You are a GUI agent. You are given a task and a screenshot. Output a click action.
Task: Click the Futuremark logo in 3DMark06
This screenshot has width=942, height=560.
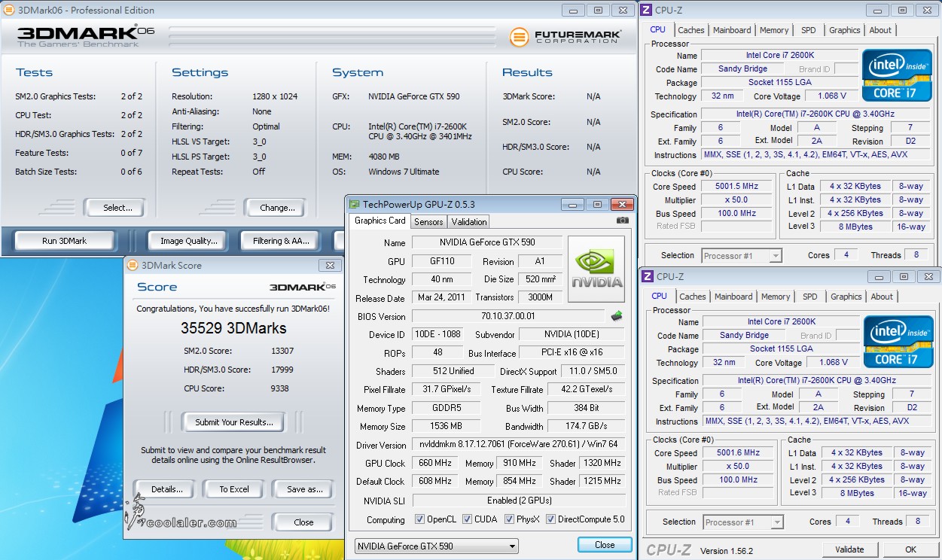[566, 37]
